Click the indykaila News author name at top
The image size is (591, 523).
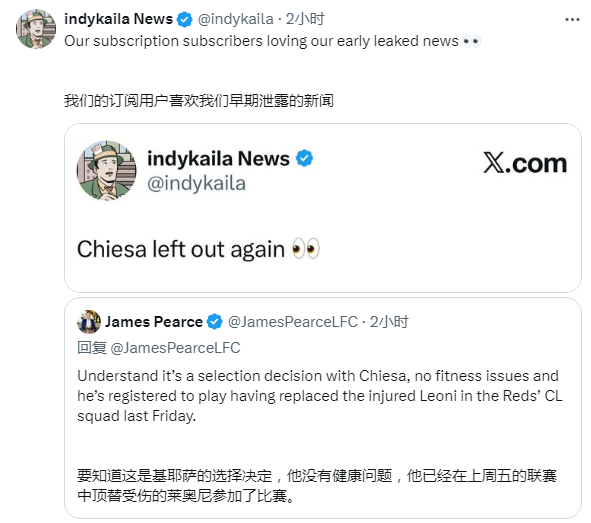pos(118,19)
